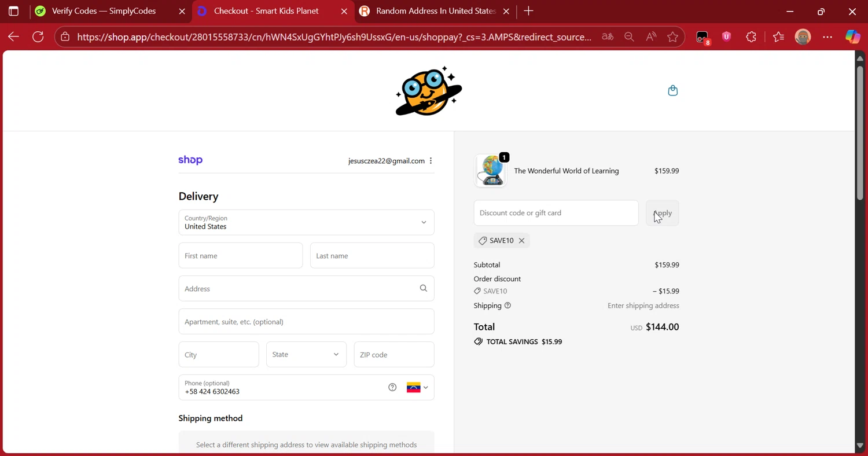Click the zoom out magnifier icon
The image size is (868, 456).
pyautogui.click(x=629, y=37)
